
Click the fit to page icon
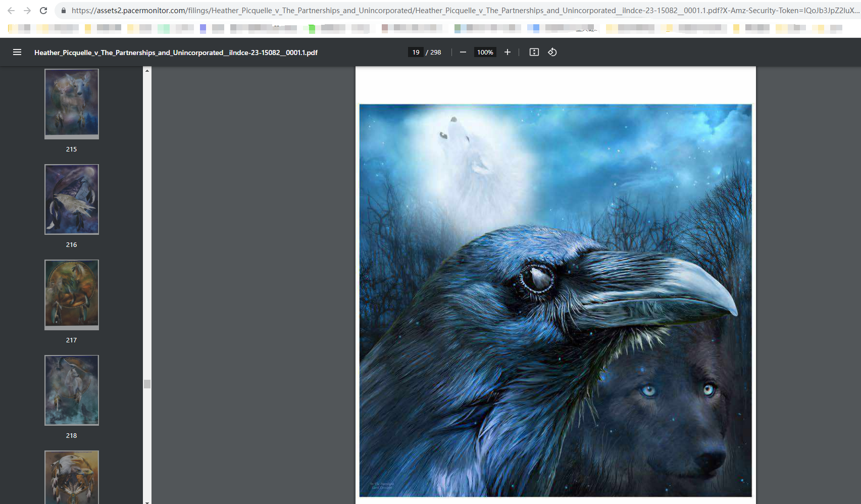click(x=534, y=52)
